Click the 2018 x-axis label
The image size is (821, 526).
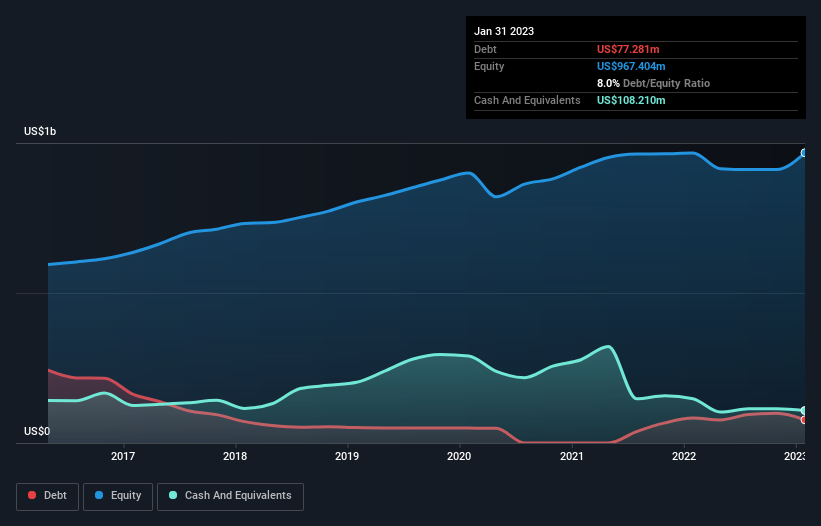coord(235,456)
